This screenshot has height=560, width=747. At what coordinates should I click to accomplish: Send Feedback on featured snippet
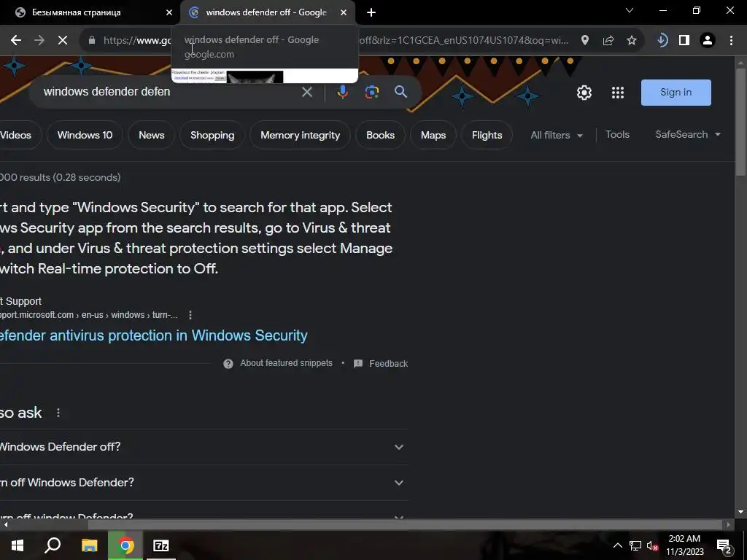click(x=381, y=364)
